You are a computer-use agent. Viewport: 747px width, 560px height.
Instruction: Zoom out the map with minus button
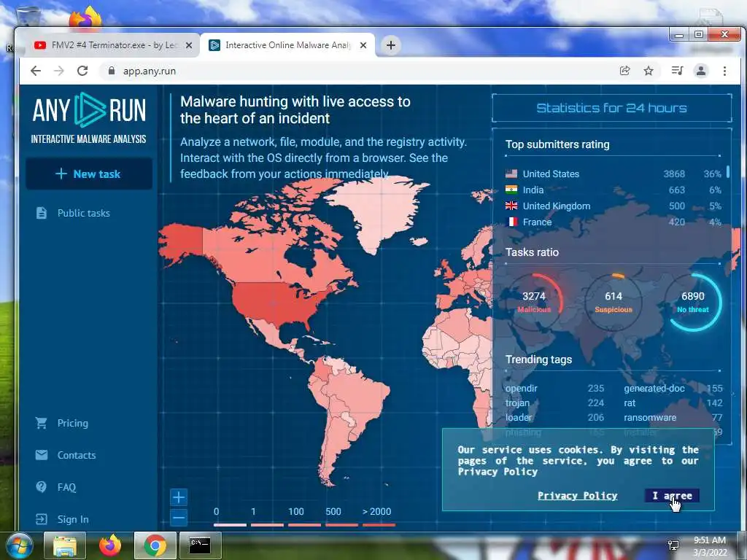[x=179, y=518]
